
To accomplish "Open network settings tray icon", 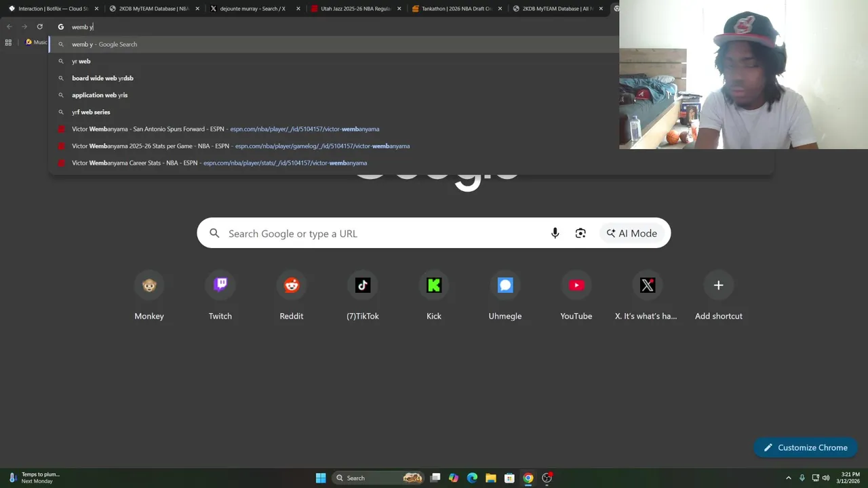I will pyautogui.click(x=815, y=478).
